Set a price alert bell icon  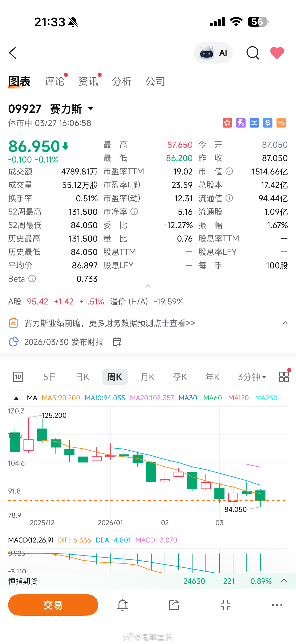click(x=122, y=605)
